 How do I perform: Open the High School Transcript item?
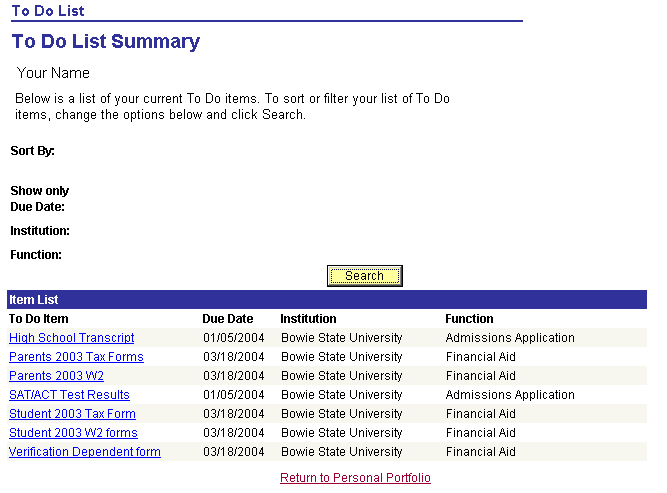[x=72, y=338]
